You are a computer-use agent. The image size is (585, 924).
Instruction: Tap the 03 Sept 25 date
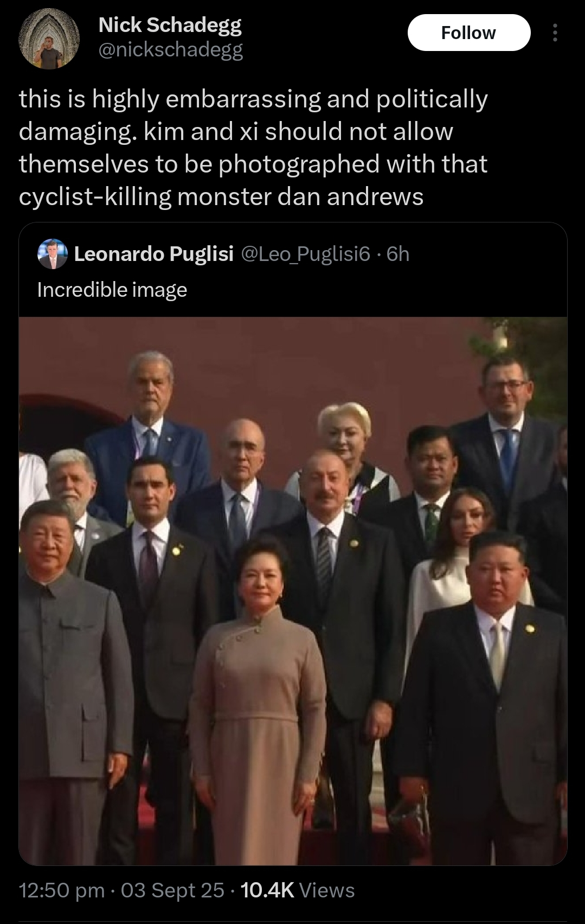click(x=172, y=890)
